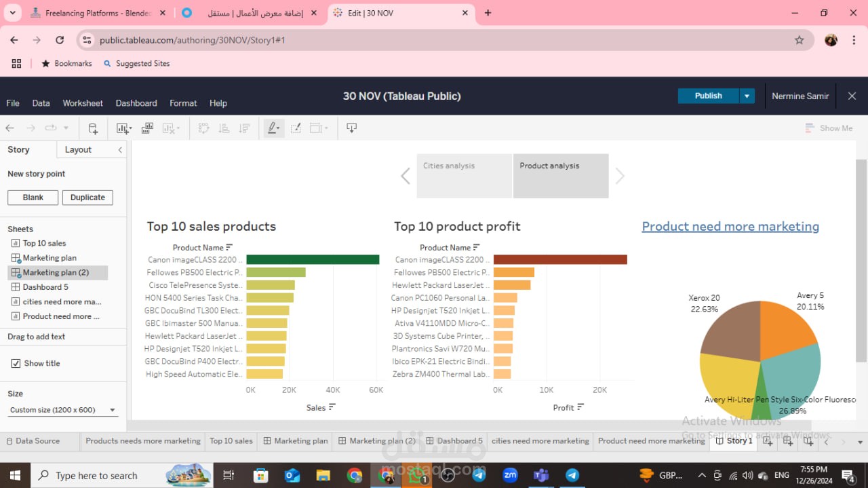Image resolution: width=868 pixels, height=488 pixels.
Task: Click the new dashboard icon in bottom tabs
Action: coord(788,441)
